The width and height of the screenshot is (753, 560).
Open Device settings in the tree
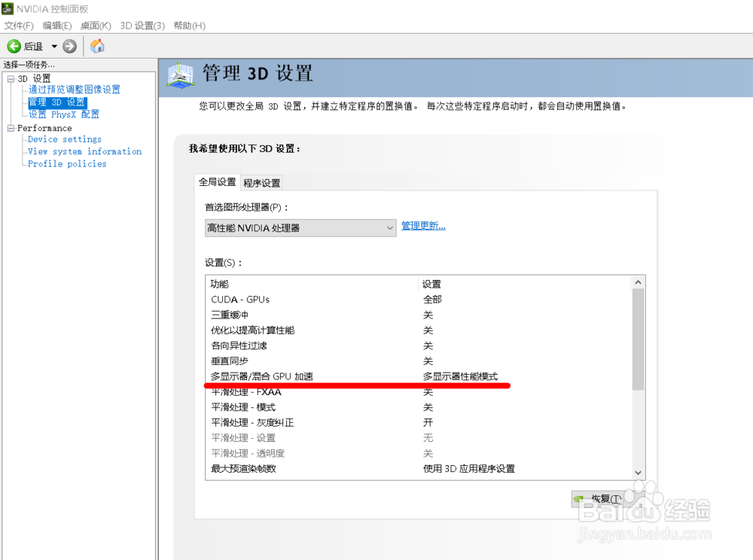point(64,139)
